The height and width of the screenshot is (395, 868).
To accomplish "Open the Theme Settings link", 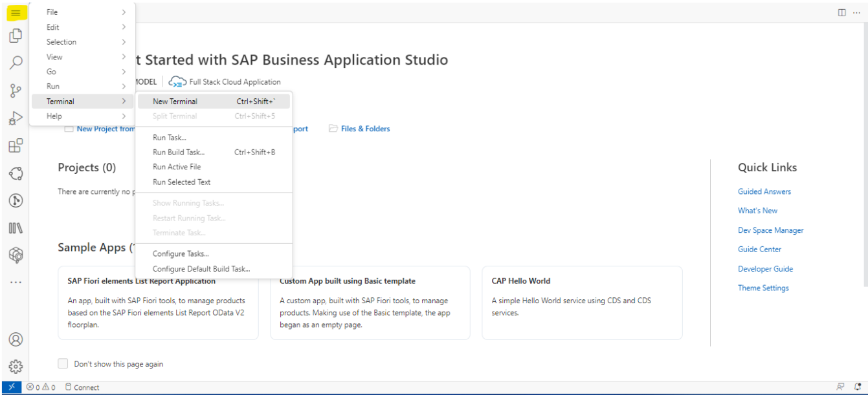I will tap(763, 288).
